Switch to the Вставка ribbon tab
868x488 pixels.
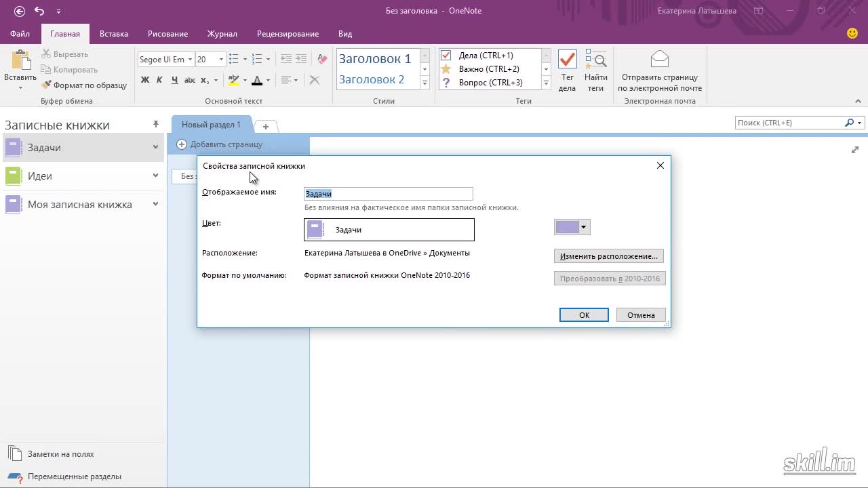pos(114,34)
